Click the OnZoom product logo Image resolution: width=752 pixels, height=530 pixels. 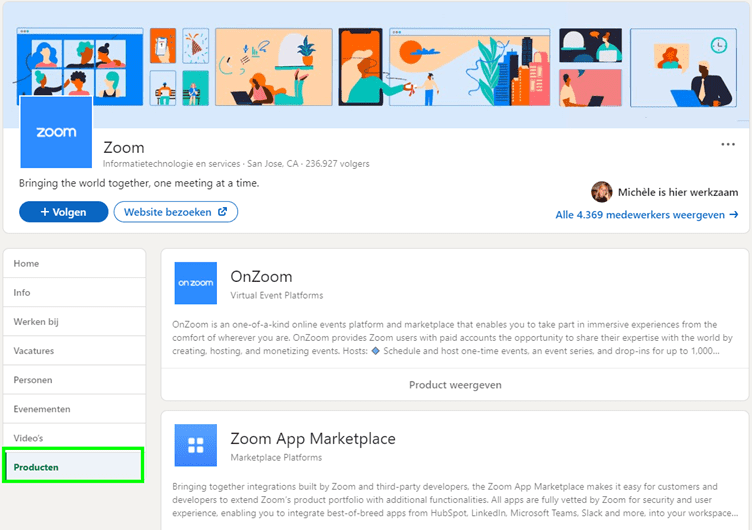pyautogui.click(x=196, y=283)
